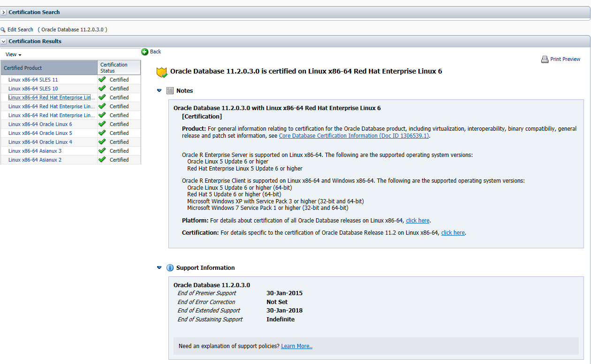Collapse the Certification Results panel

coord(4,41)
